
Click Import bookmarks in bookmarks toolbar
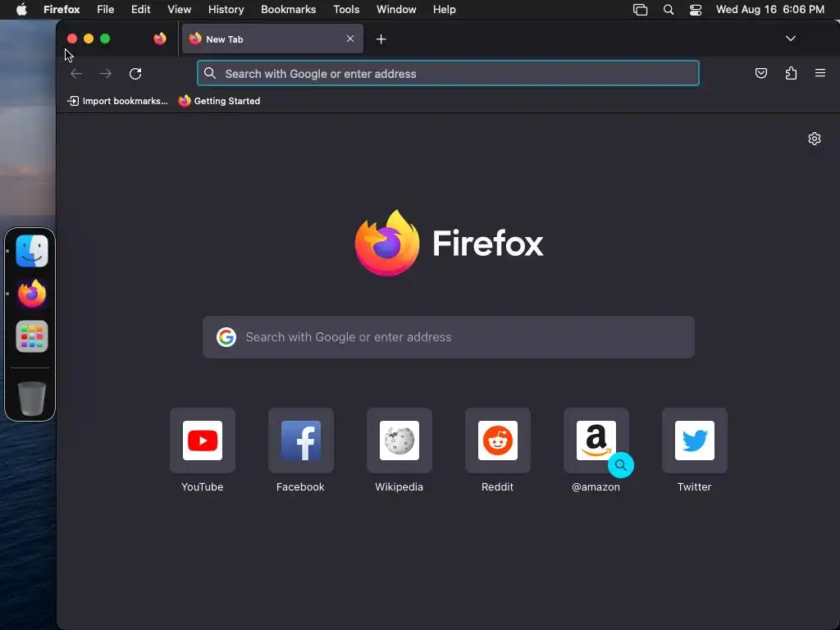click(117, 101)
